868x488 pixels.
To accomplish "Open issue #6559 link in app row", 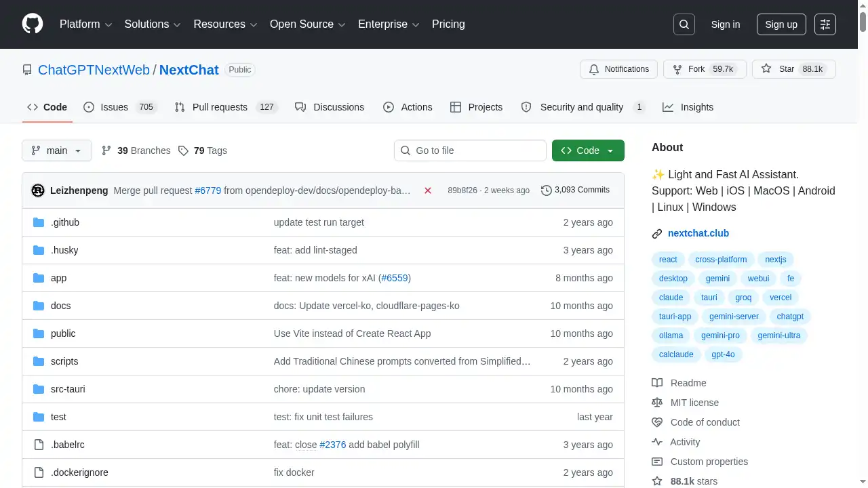I will tap(394, 278).
